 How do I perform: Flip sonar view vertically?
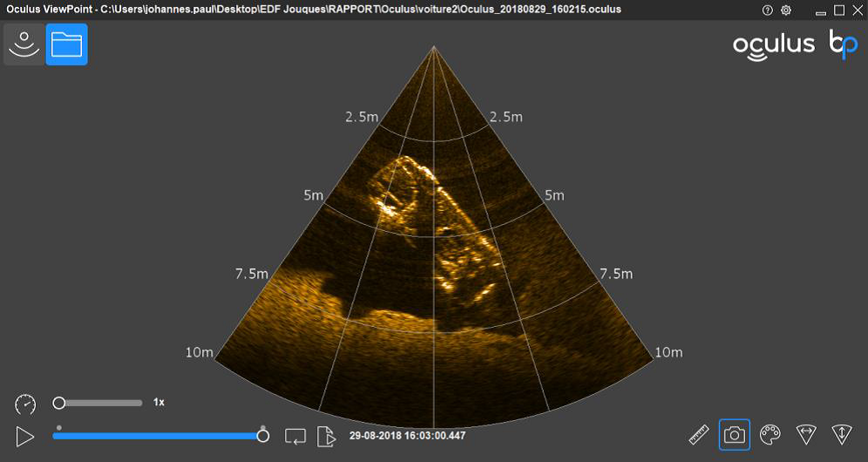[842, 435]
